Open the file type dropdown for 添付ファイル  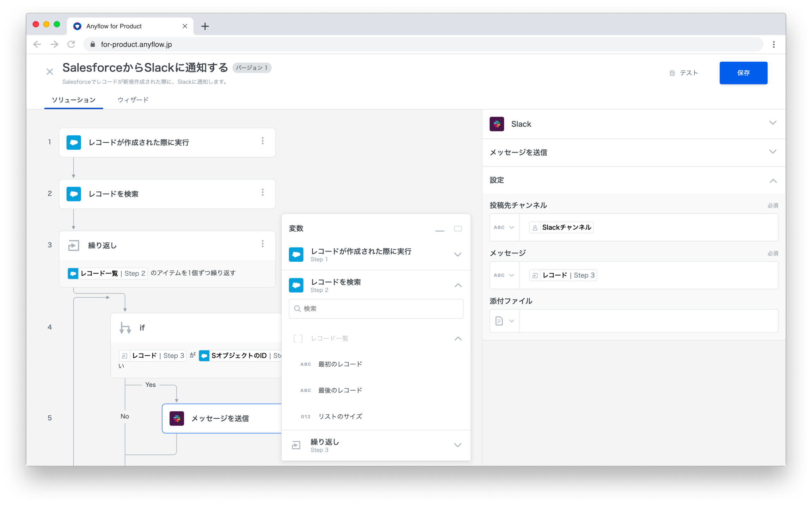tap(504, 321)
